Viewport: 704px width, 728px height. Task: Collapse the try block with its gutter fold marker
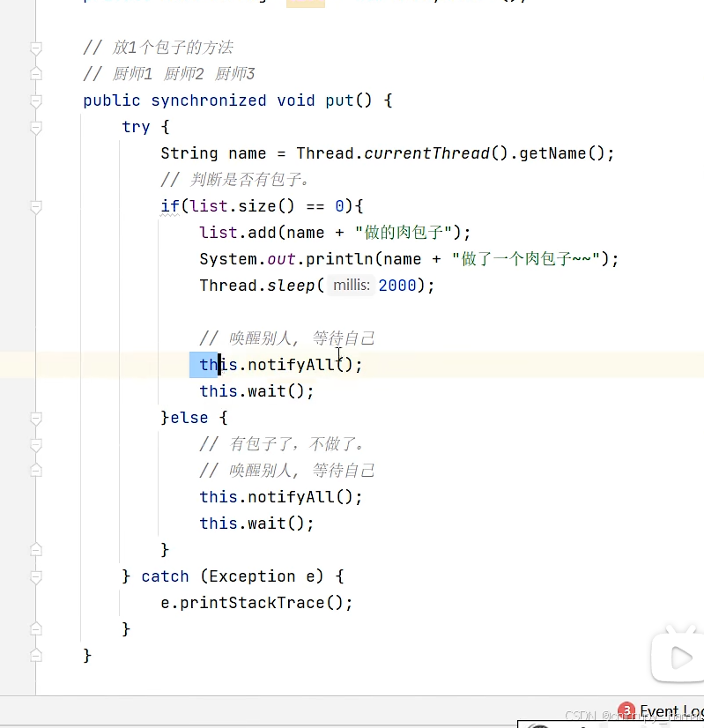pos(36,127)
